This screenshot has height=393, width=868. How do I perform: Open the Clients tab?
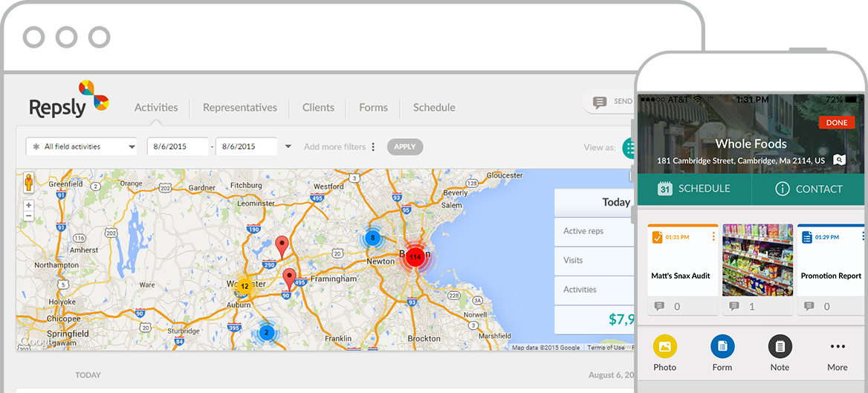tap(318, 108)
